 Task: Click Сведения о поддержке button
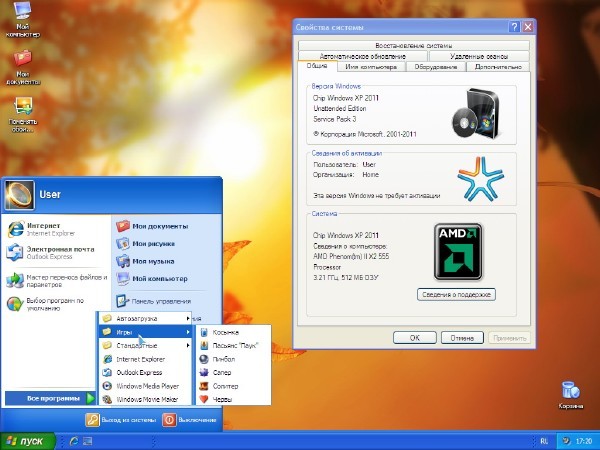tap(456, 294)
